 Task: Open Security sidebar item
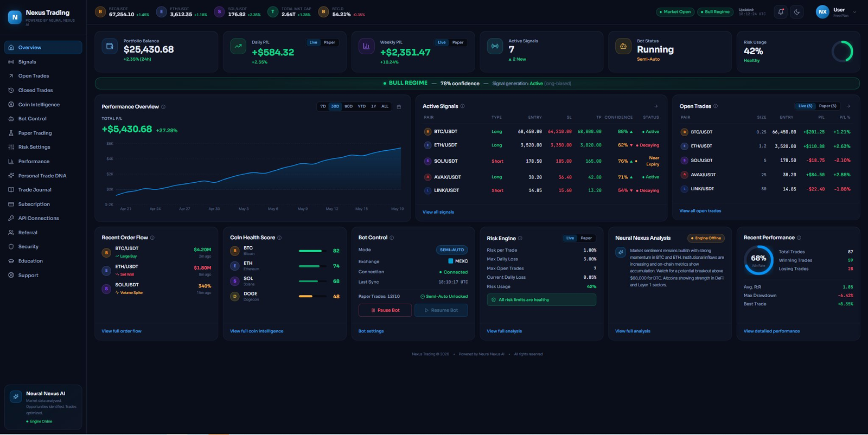pos(43,247)
